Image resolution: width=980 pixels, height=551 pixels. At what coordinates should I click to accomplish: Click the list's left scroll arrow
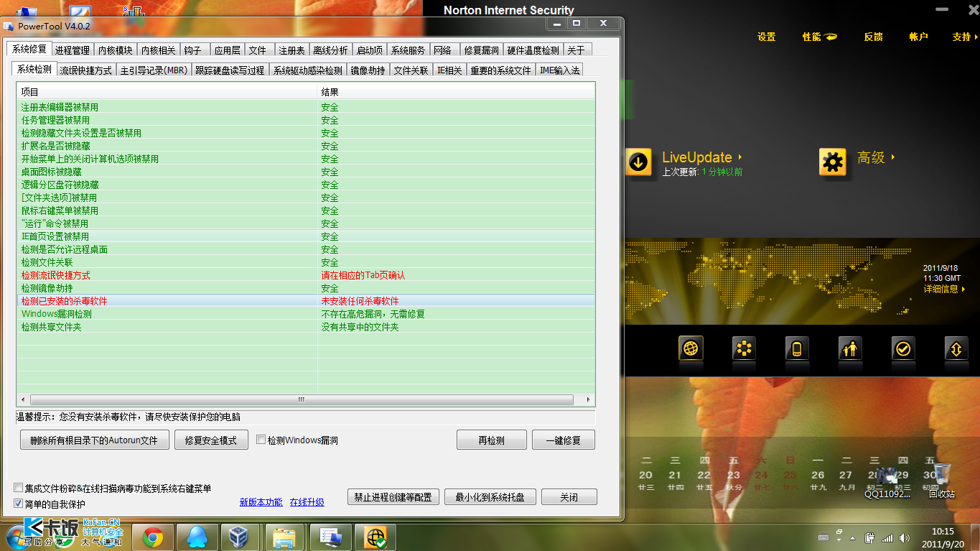pyautogui.click(x=22, y=399)
